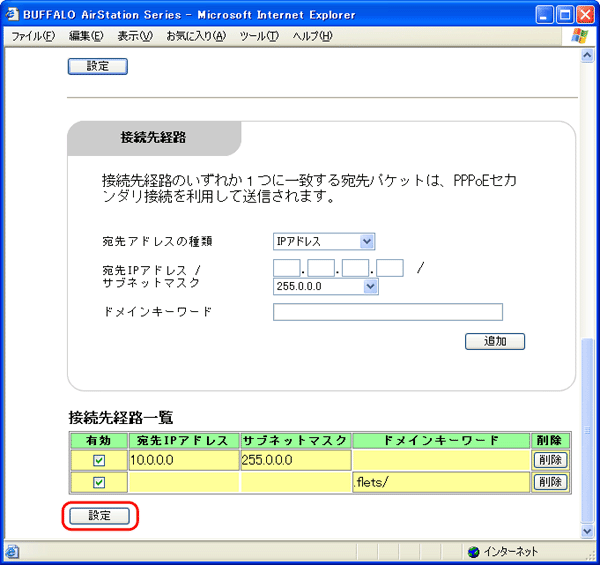Delete the .flets/ route entry
The height and width of the screenshot is (565, 600).
[550, 482]
